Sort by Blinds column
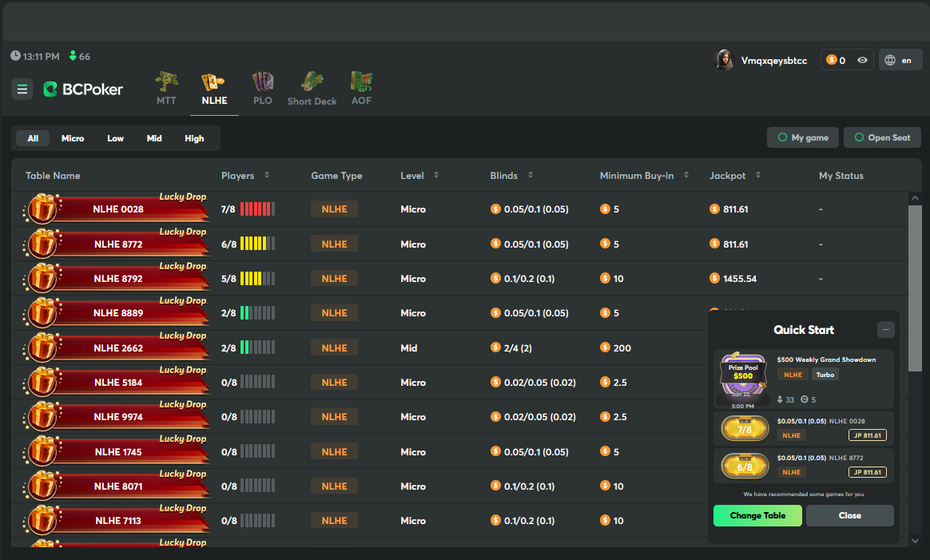Screen dimensions: 930x560 [x=531, y=175]
